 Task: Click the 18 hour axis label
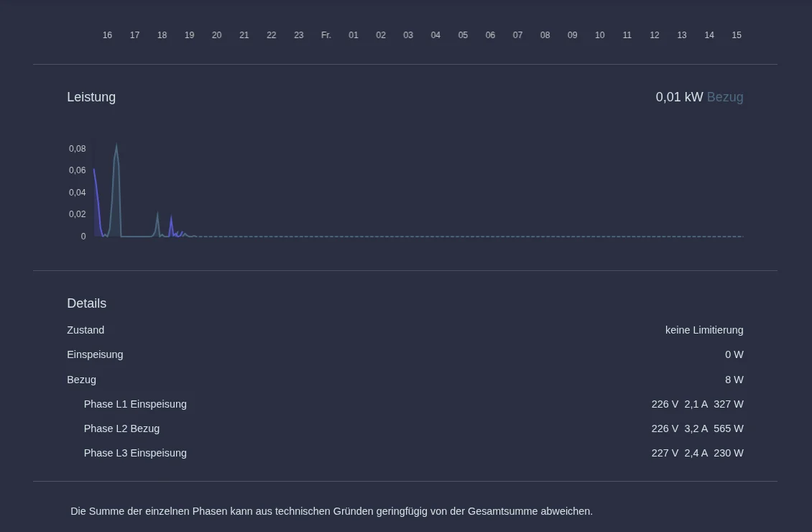click(x=162, y=35)
